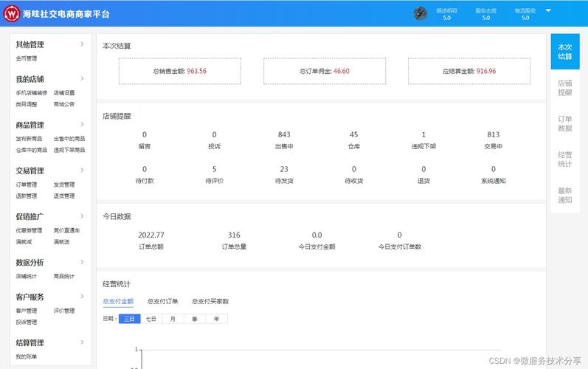Expand the 交易管理 chevron

82,170
